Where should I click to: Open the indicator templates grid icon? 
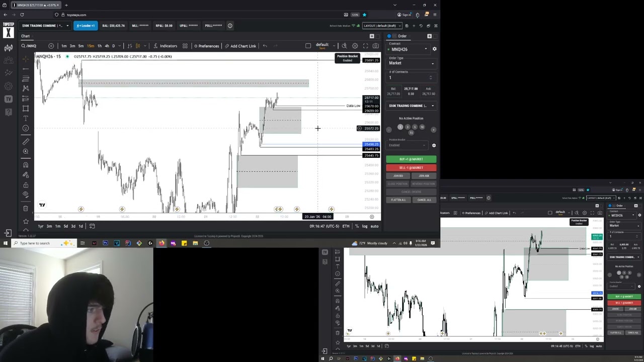click(185, 46)
